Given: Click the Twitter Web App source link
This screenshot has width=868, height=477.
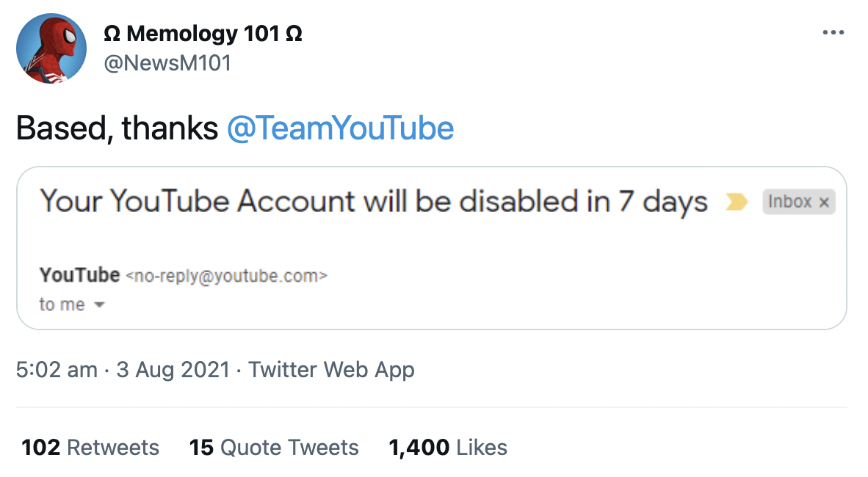Looking at the screenshot, I should click(x=331, y=370).
